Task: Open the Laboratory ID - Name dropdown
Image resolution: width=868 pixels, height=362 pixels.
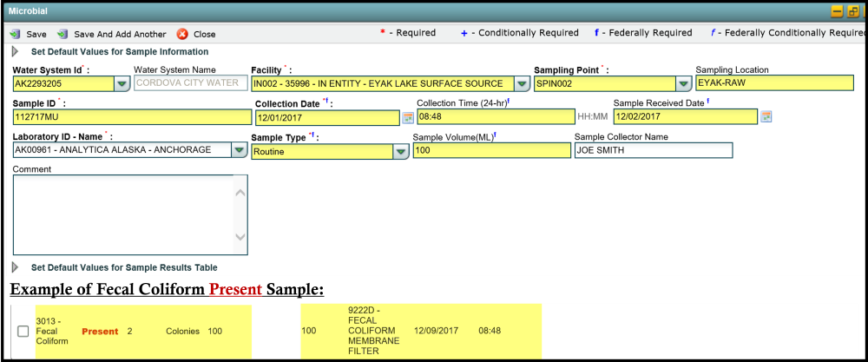Action: tap(239, 150)
